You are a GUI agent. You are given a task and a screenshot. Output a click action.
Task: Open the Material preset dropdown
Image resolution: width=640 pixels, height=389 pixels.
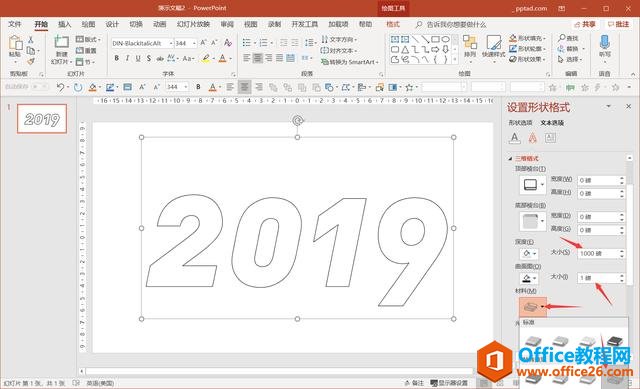pyautogui.click(x=533, y=307)
